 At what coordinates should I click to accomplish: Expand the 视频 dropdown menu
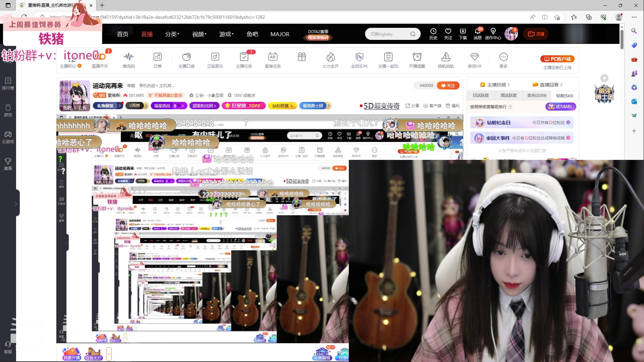pos(199,34)
